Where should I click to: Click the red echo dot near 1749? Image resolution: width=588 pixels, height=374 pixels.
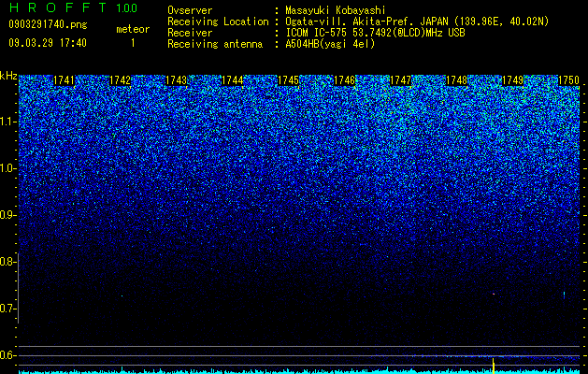point(494,295)
